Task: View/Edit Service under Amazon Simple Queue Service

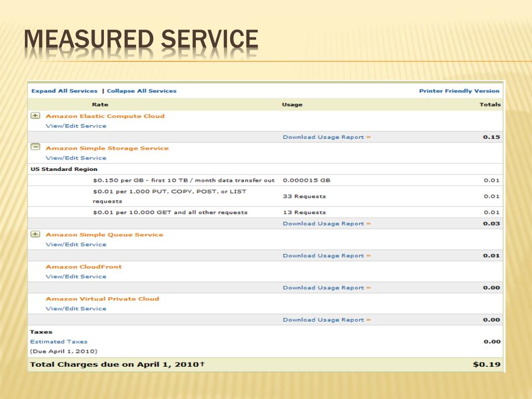Action: [76, 245]
